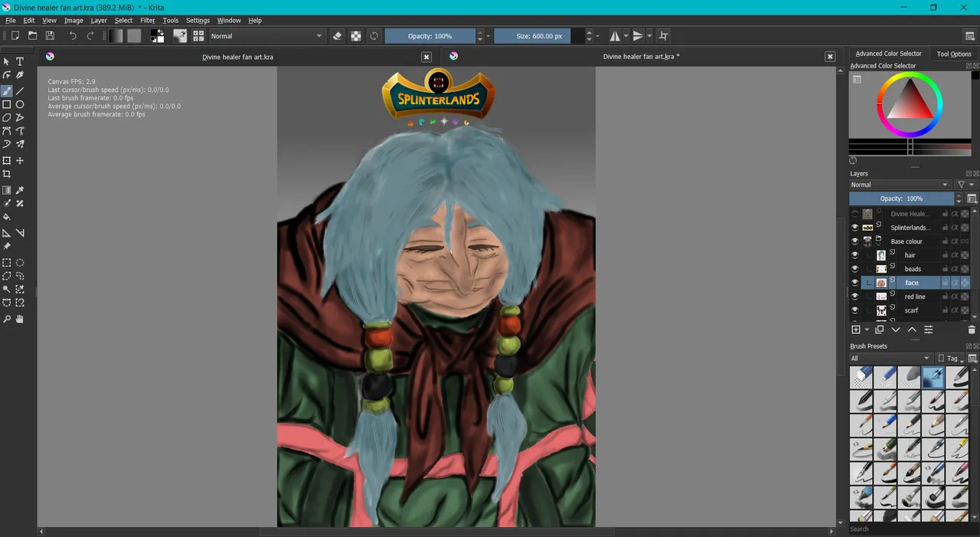The image size is (980, 537).
Task: Select the Move tool
Action: (20, 161)
